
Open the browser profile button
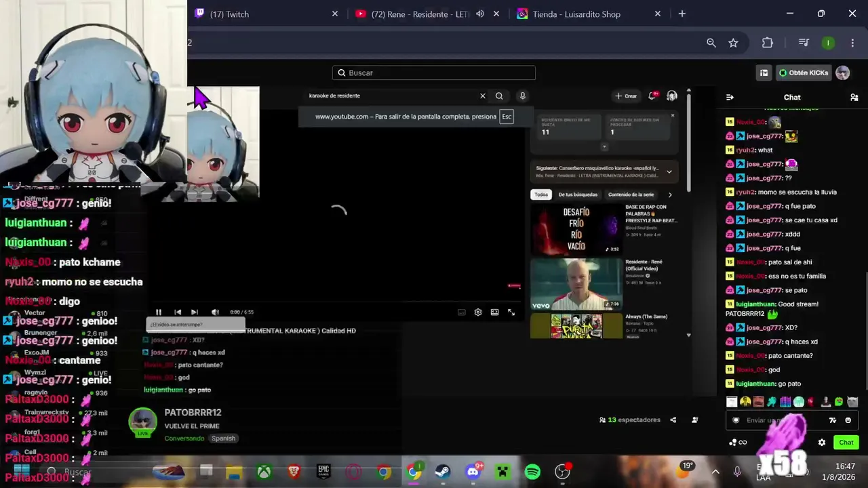tap(828, 43)
